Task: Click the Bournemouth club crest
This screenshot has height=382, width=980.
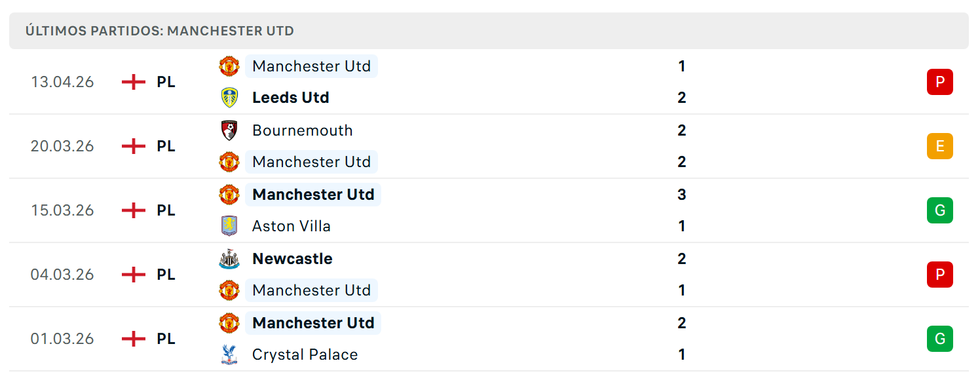Action: 229,130
